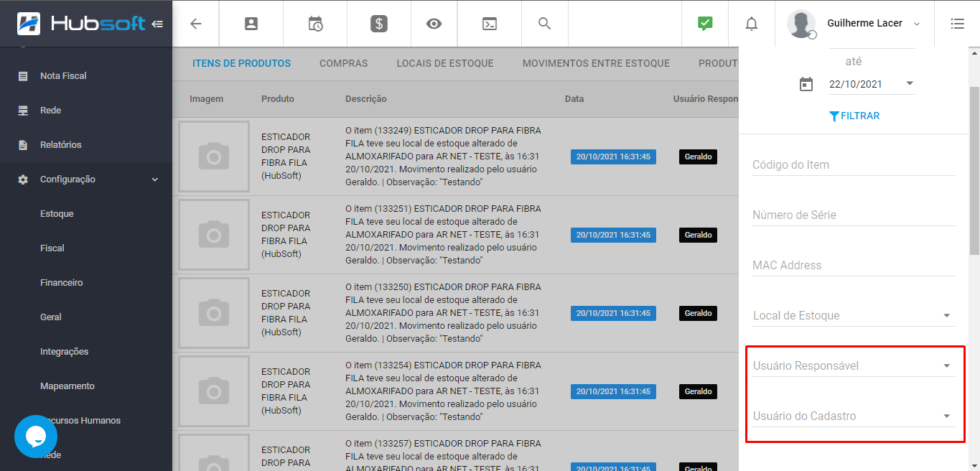Click the eye view icon in top toolbar
The image size is (980, 471).
tap(434, 24)
